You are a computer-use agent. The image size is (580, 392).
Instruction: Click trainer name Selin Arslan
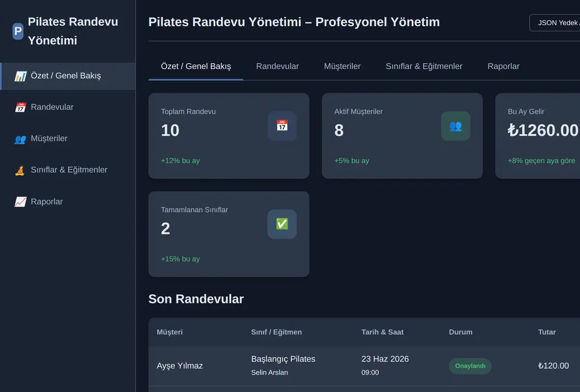(x=270, y=373)
